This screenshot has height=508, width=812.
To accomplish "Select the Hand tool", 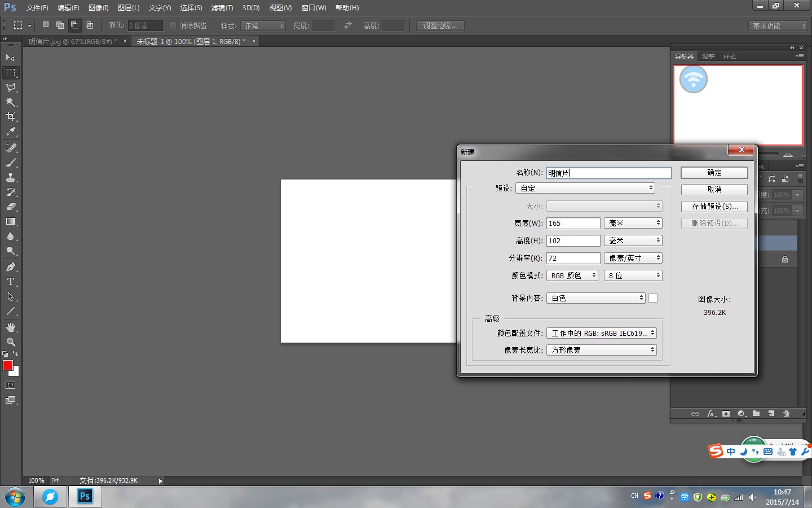I will pos(11,327).
